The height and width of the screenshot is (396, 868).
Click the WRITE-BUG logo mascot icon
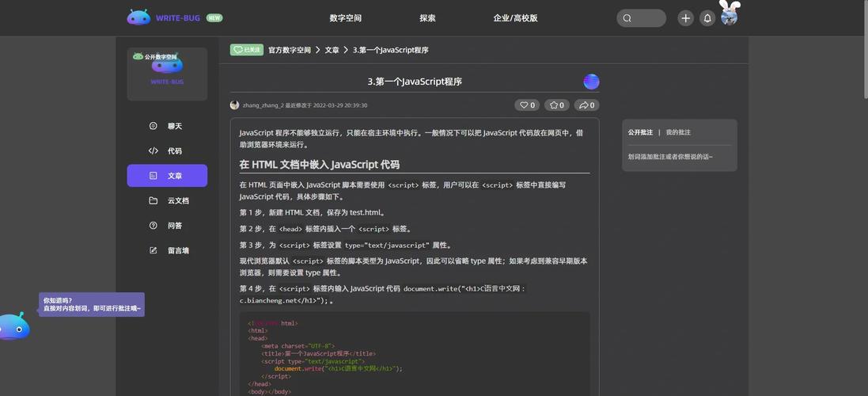(138, 17)
